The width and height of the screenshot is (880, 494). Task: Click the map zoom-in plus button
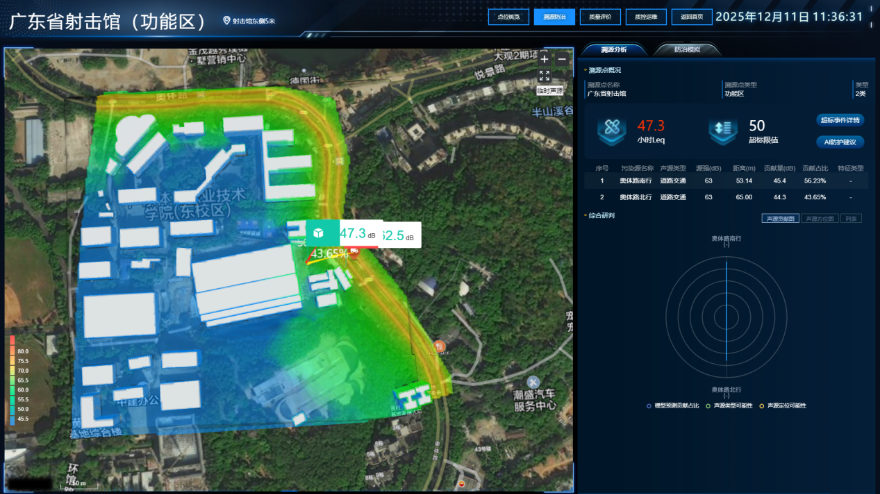(x=545, y=59)
